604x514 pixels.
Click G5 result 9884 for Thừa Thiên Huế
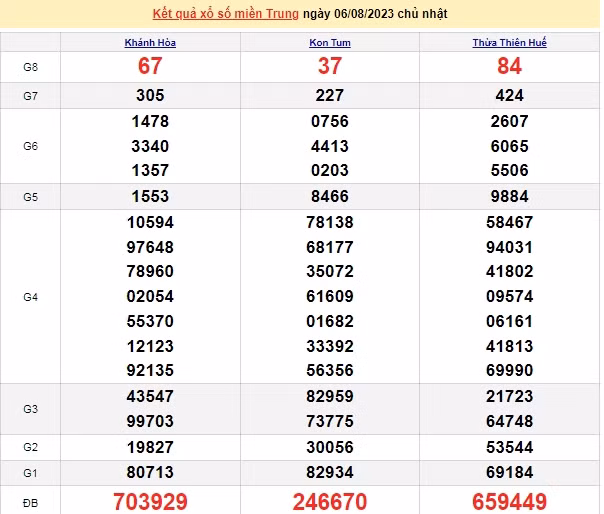[x=509, y=196]
